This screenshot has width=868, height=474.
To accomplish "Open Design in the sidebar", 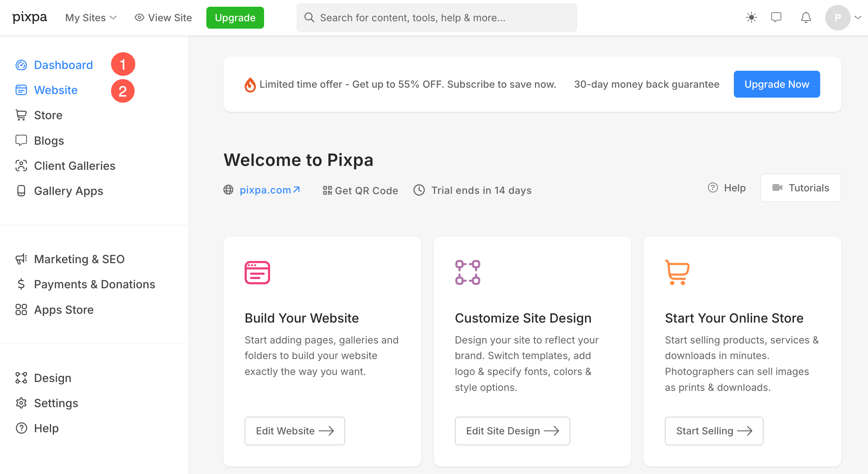I will click(x=53, y=378).
